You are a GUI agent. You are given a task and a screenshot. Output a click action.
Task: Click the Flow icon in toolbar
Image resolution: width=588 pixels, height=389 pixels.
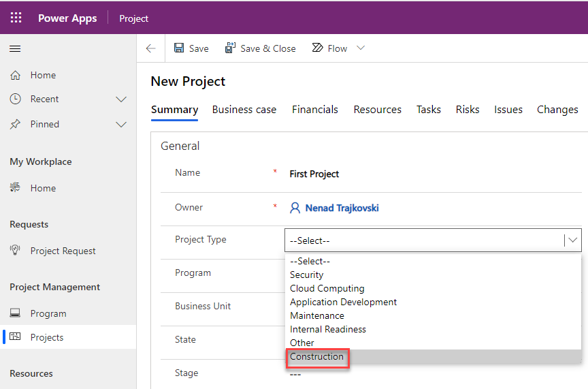tap(317, 48)
